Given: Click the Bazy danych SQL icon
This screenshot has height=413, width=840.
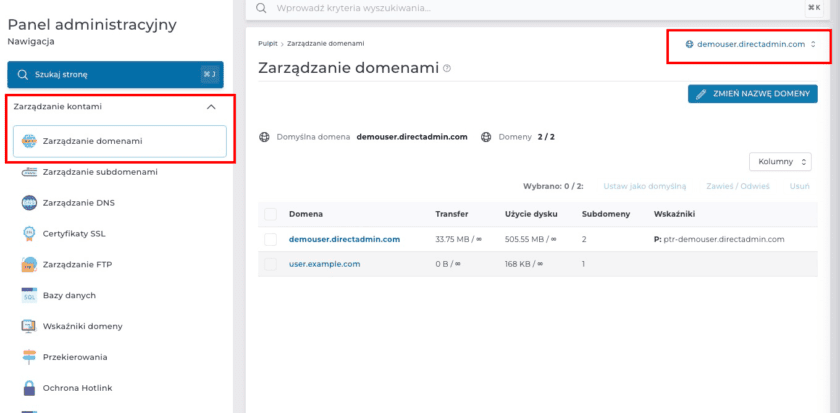Looking at the screenshot, I should click(29, 295).
